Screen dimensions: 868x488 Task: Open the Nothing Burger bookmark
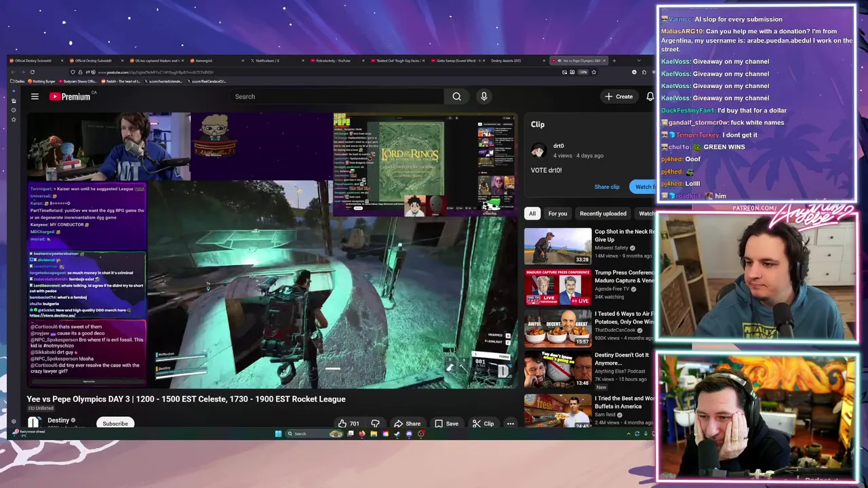[43, 81]
